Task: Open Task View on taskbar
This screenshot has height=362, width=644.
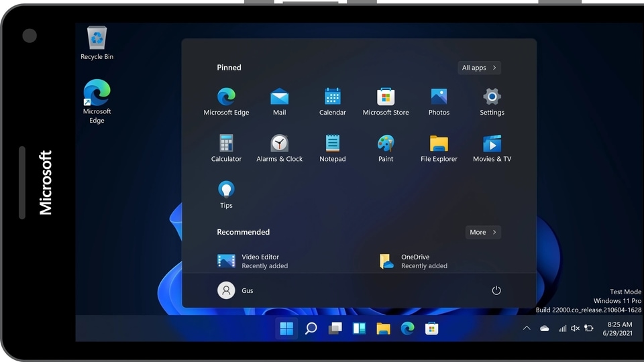Action: (x=335, y=328)
